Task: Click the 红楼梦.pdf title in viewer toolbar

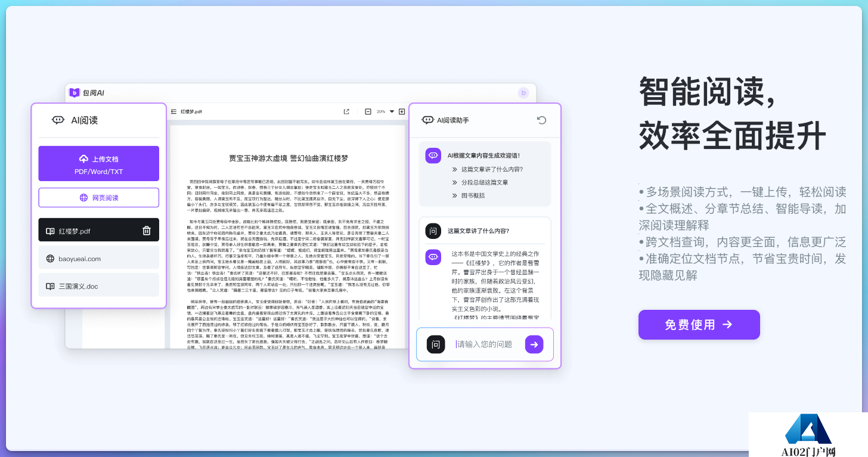Action: [x=191, y=111]
